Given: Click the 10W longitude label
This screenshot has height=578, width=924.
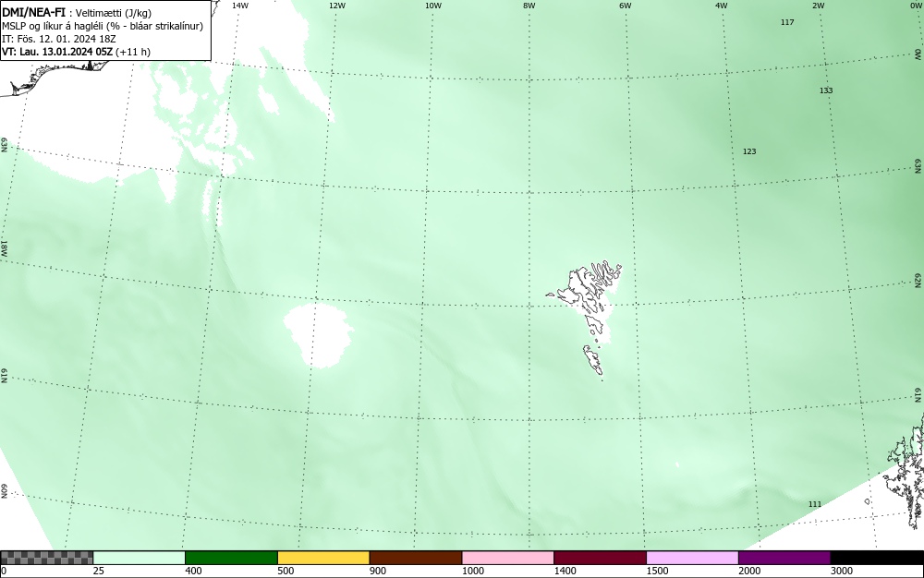Looking at the screenshot, I should (x=433, y=6).
